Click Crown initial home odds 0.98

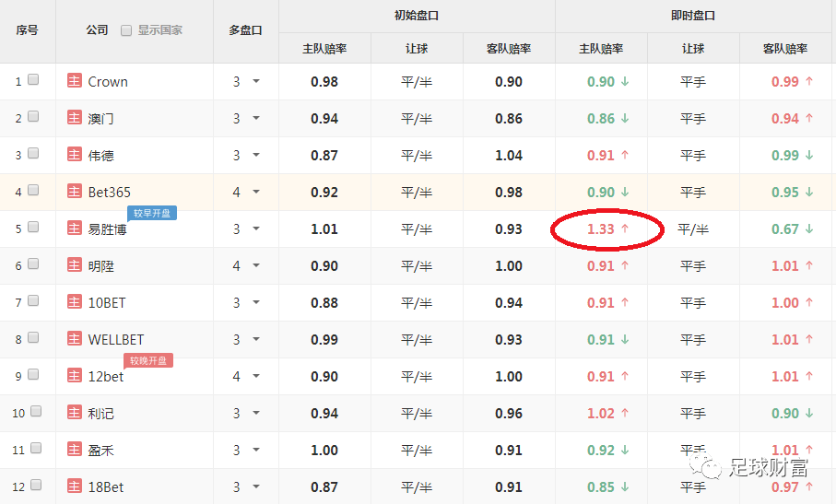pyautogui.click(x=324, y=81)
